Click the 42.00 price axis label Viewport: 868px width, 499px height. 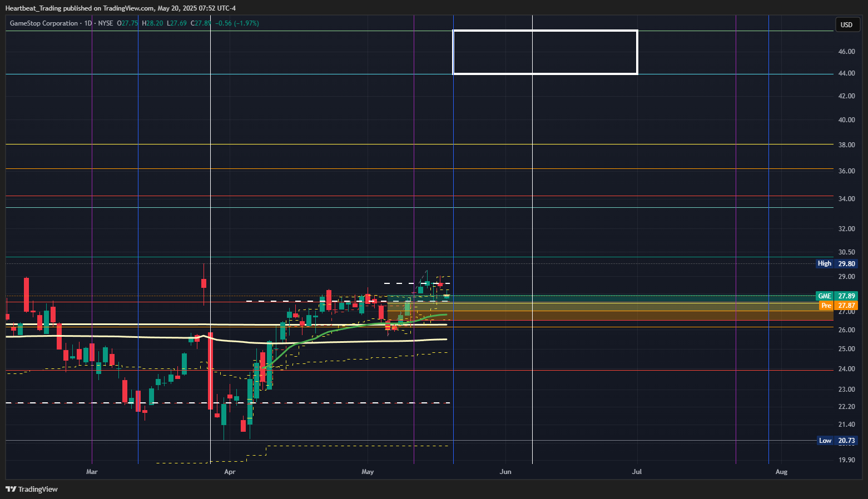846,96
